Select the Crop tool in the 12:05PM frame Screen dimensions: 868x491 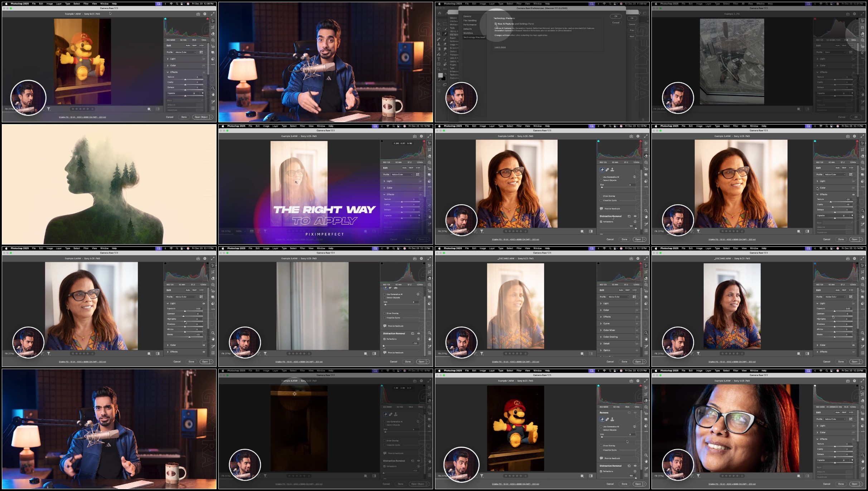[213, 27]
